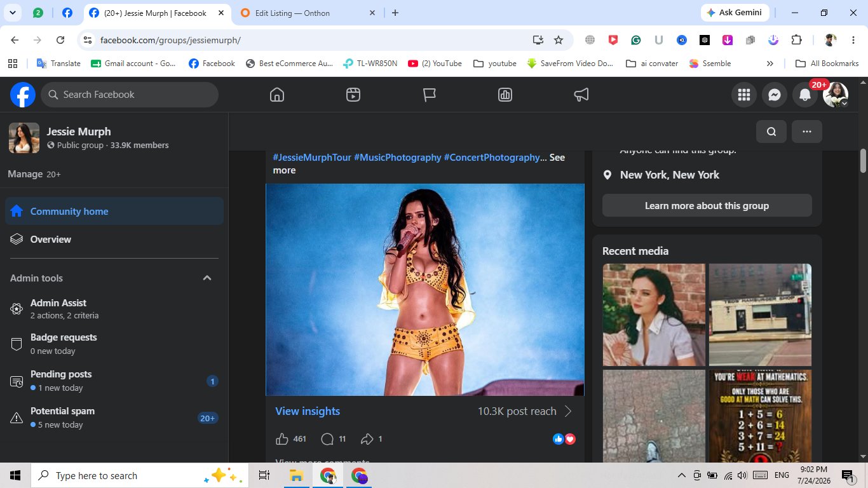
Task: Open recent media mathematics puzzle image
Action: pyautogui.click(x=760, y=416)
